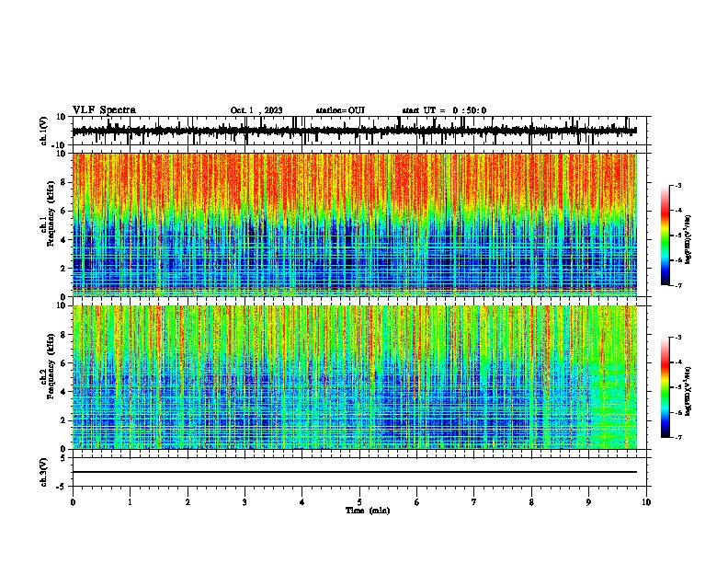Click tick label "5" on the Time axis
This screenshot has width=728, height=563.
[x=359, y=502]
